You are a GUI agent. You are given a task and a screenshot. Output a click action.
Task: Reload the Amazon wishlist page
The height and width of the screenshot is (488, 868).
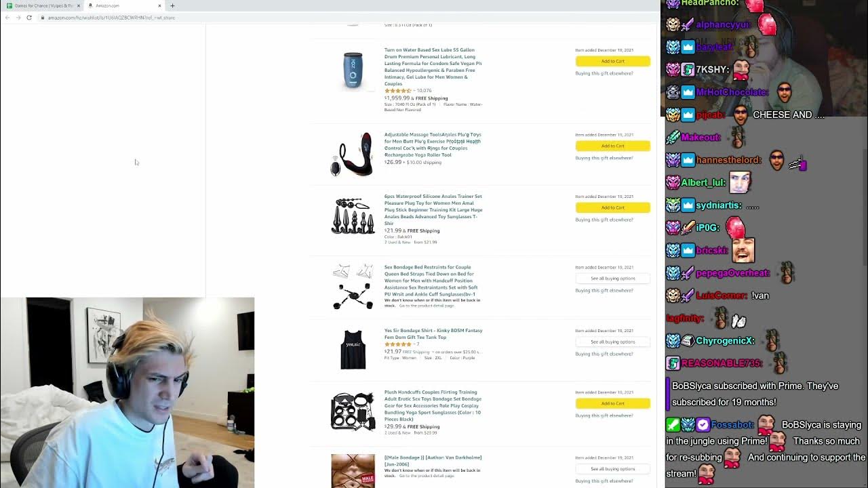pyautogui.click(x=29, y=17)
